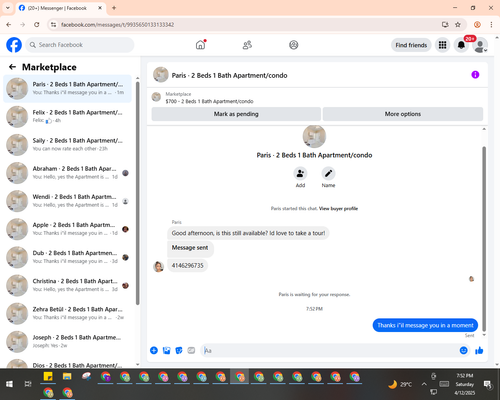
Task: Open View buyer profile link
Action: coord(338,209)
